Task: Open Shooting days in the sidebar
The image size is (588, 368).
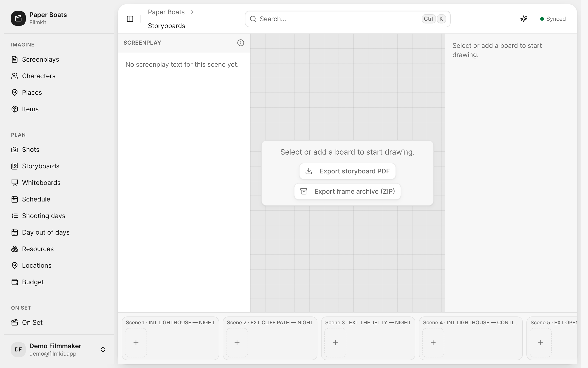Action: tap(59, 216)
